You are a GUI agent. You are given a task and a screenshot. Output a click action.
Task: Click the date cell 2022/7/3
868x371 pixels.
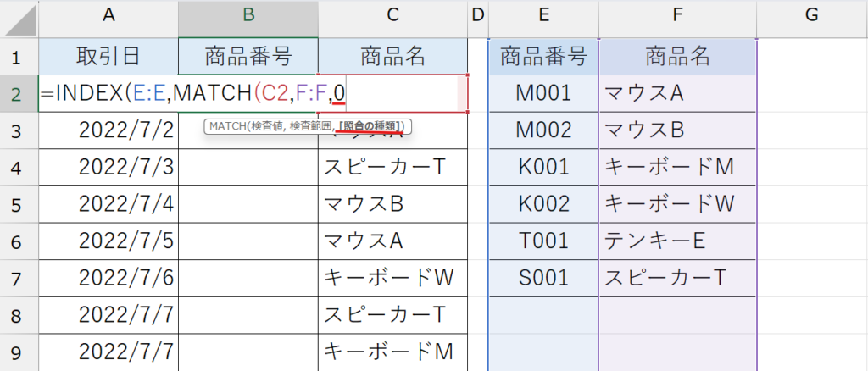pos(108,168)
